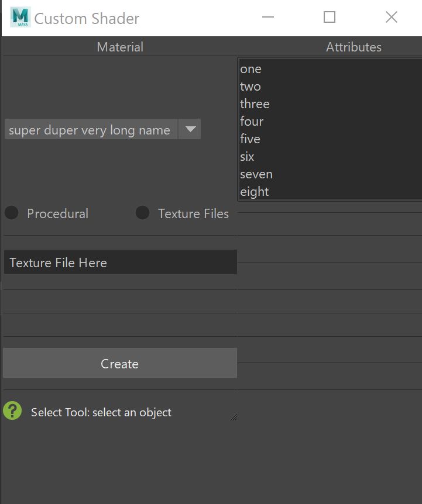Maximize the Custom Shader window
Image resolution: width=422 pixels, height=504 pixels.
click(x=330, y=18)
